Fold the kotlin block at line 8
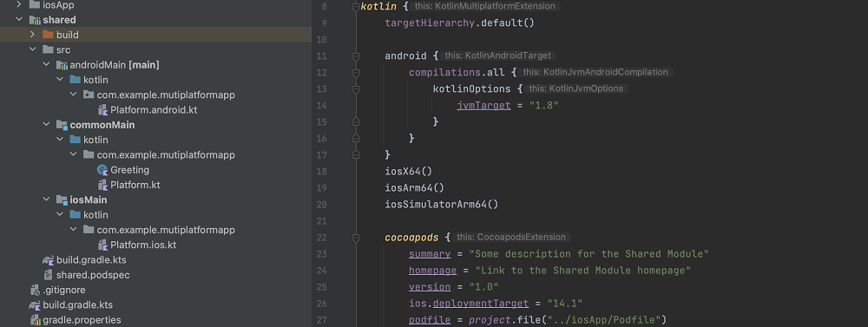868x327 pixels. coord(356,7)
